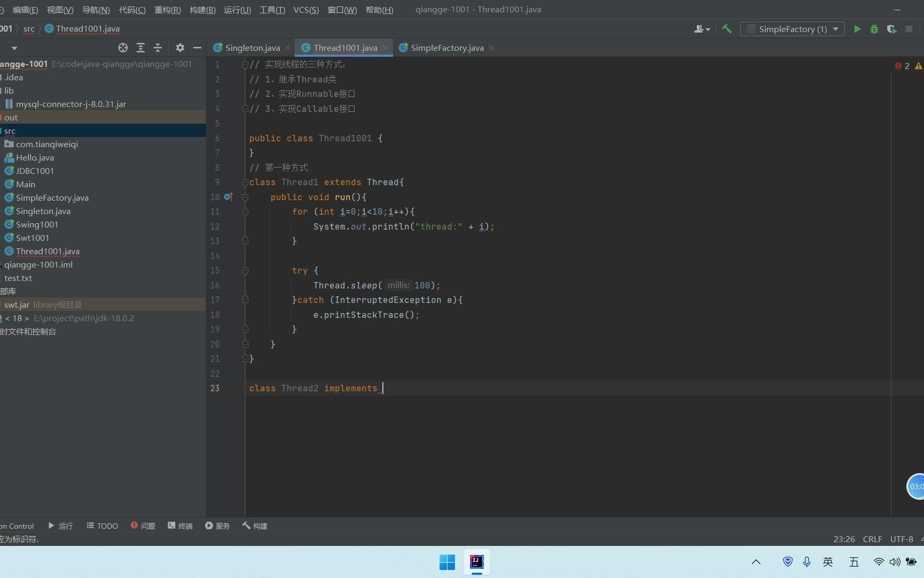Open the 重构(R) menu

167,10
